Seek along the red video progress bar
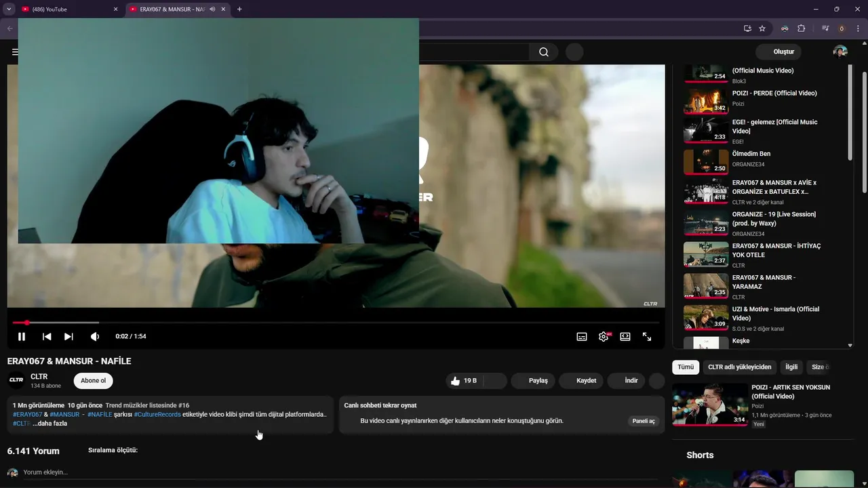 336,323
